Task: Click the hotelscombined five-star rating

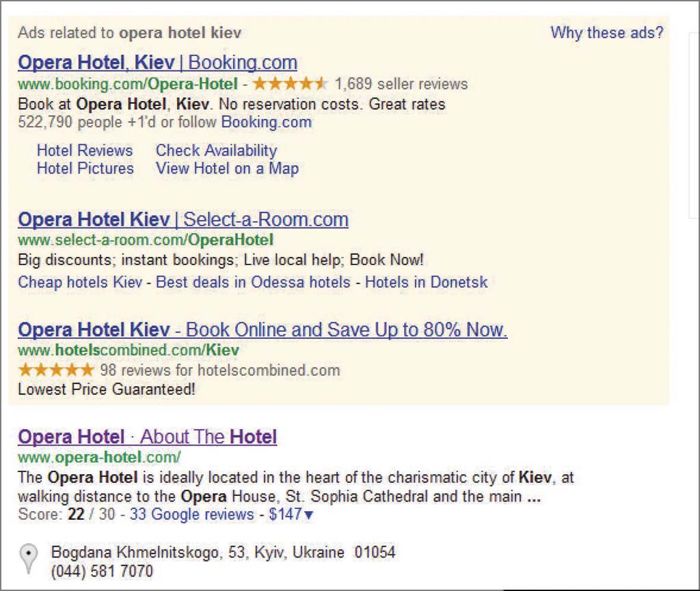Action: point(56,370)
